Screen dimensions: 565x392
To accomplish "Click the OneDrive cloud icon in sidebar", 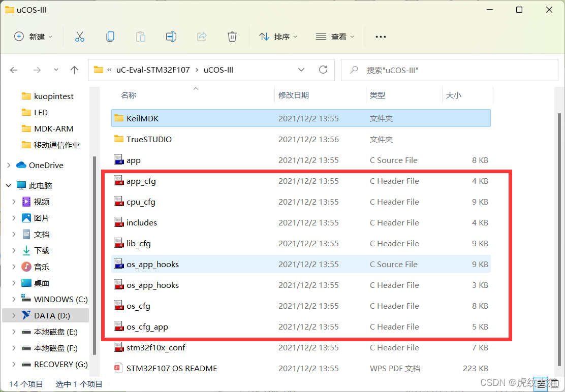I will (21, 165).
